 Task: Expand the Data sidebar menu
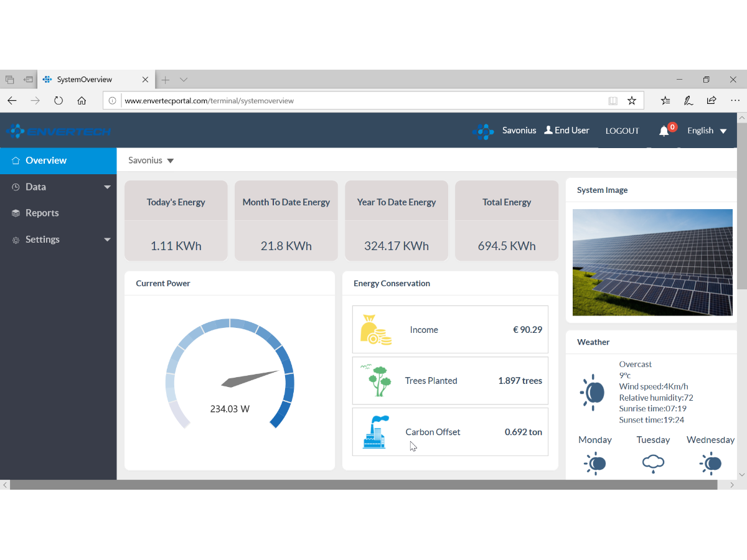coord(59,187)
